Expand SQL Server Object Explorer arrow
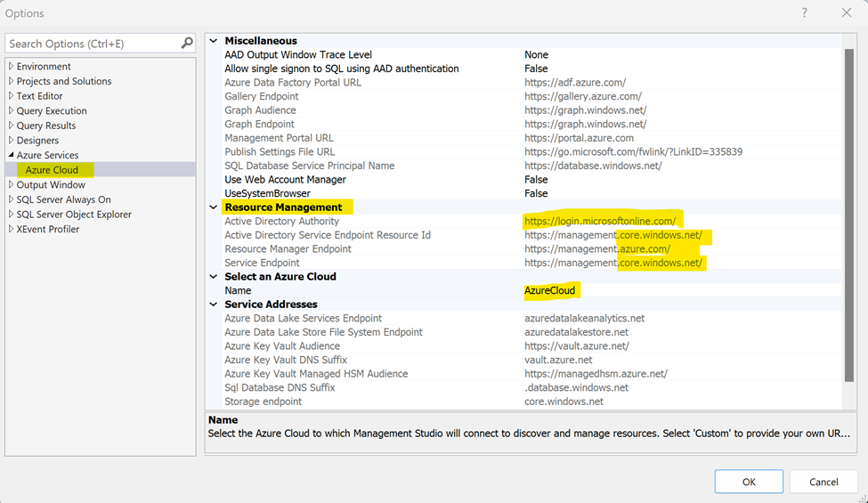The width and height of the screenshot is (868, 503). [11, 215]
